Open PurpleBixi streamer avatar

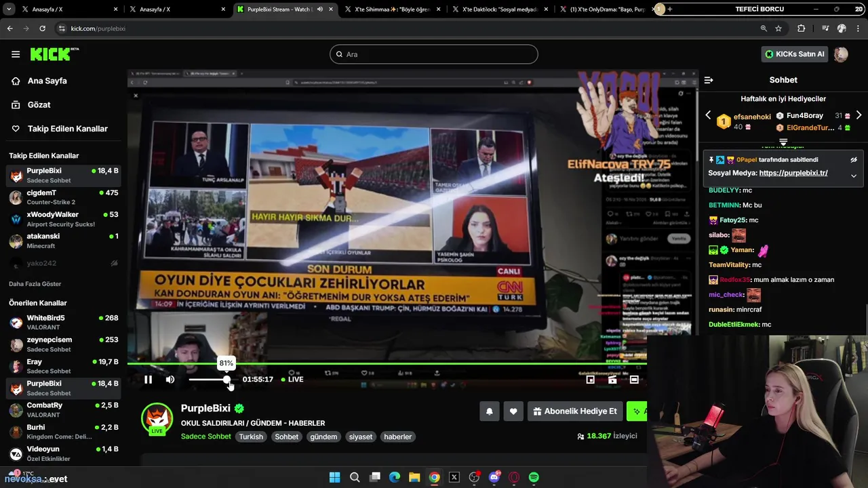point(157,418)
